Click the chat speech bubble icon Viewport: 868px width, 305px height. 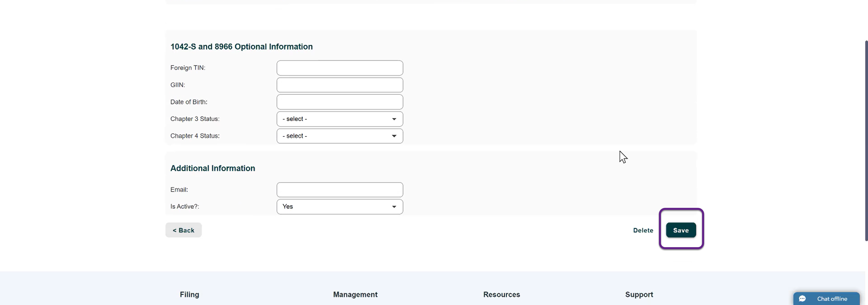802,299
